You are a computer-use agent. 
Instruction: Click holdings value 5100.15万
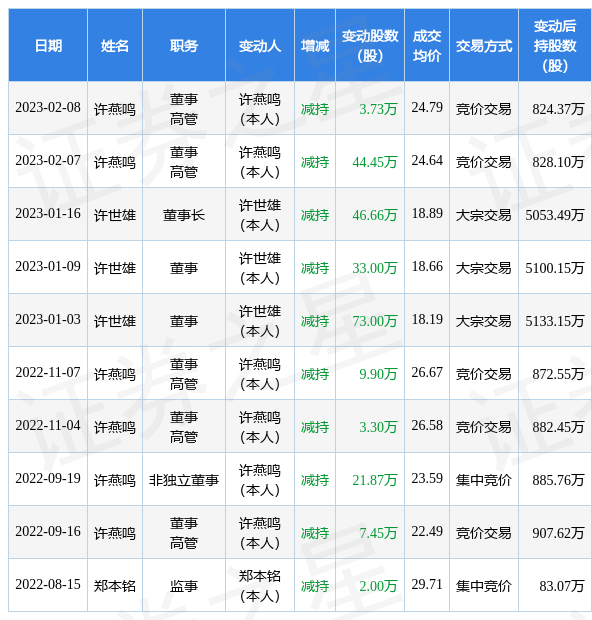point(555,268)
